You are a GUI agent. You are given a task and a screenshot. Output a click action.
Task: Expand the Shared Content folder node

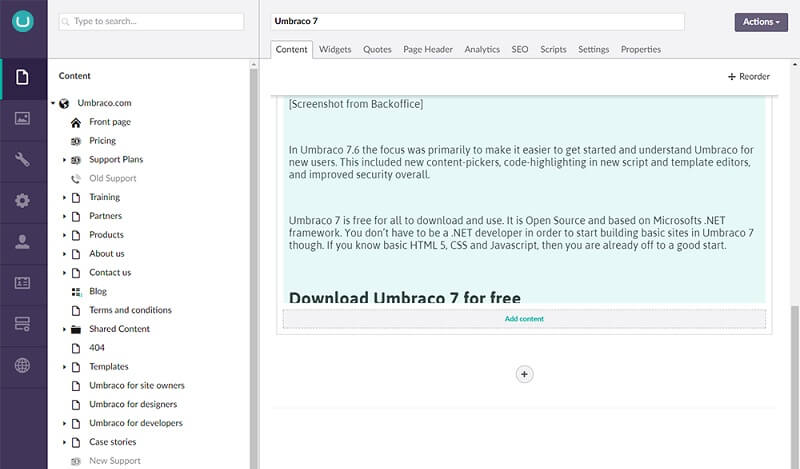coord(64,330)
